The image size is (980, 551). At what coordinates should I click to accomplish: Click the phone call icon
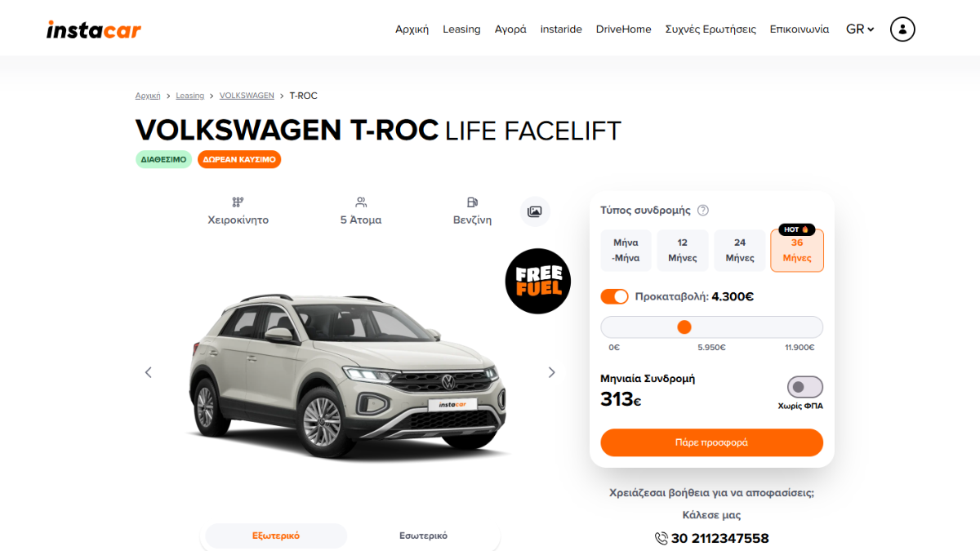(661, 538)
